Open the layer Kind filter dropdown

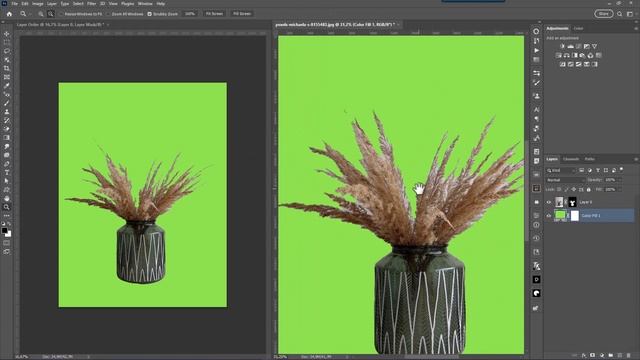tap(561, 170)
